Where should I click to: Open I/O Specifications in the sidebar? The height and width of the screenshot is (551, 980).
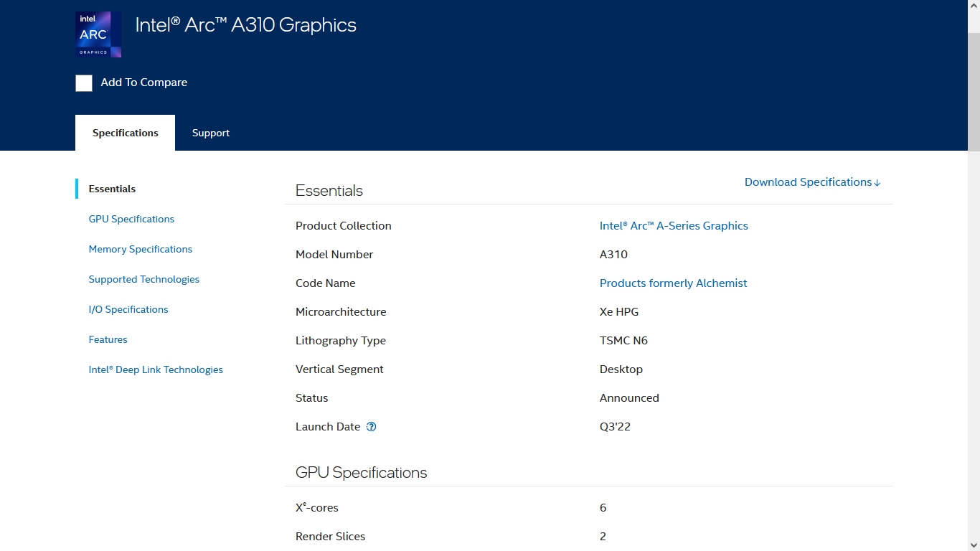point(128,309)
